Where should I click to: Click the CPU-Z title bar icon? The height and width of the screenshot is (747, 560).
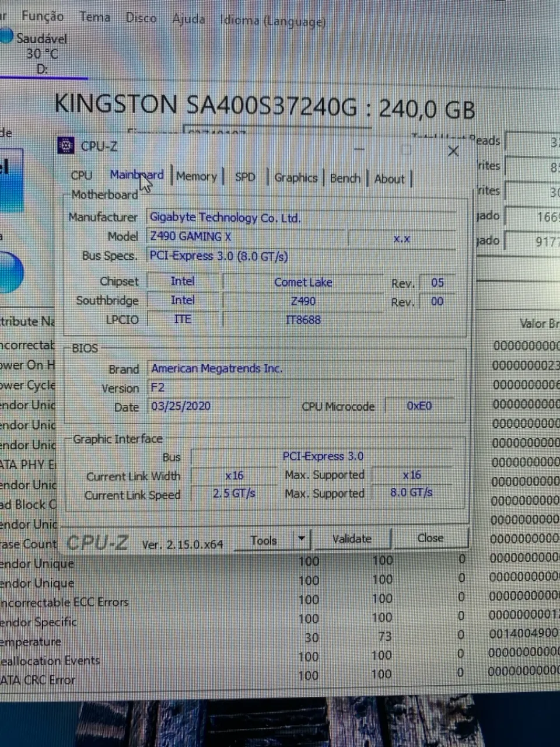click(66, 145)
